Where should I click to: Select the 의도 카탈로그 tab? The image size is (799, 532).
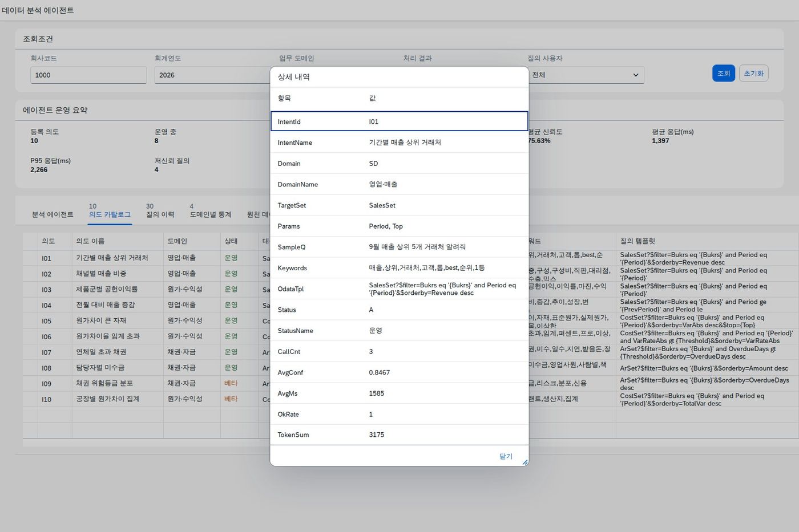110,214
